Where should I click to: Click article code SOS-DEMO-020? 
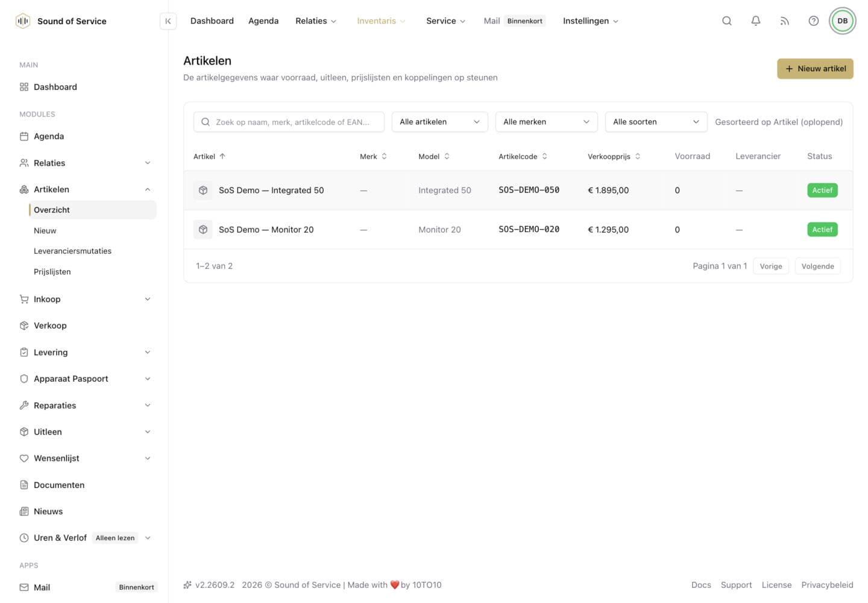click(x=529, y=230)
